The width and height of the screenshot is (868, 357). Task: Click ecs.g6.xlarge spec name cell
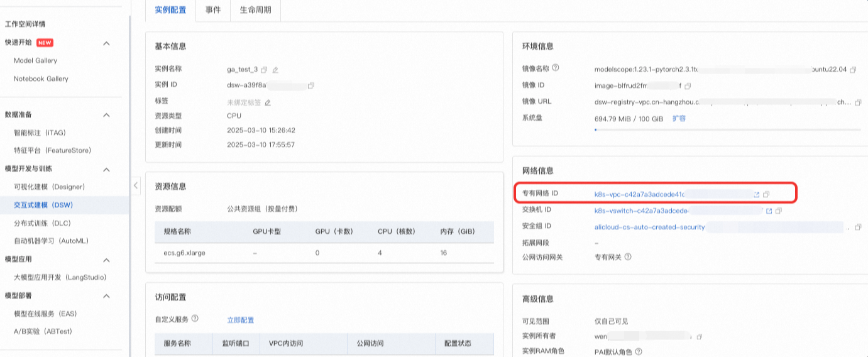[x=184, y=253]
